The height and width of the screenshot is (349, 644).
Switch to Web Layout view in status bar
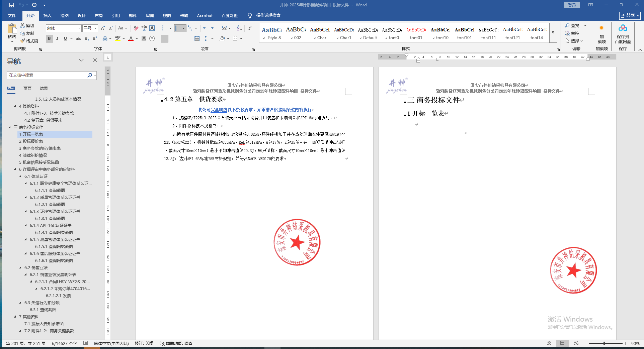point(576,343)
